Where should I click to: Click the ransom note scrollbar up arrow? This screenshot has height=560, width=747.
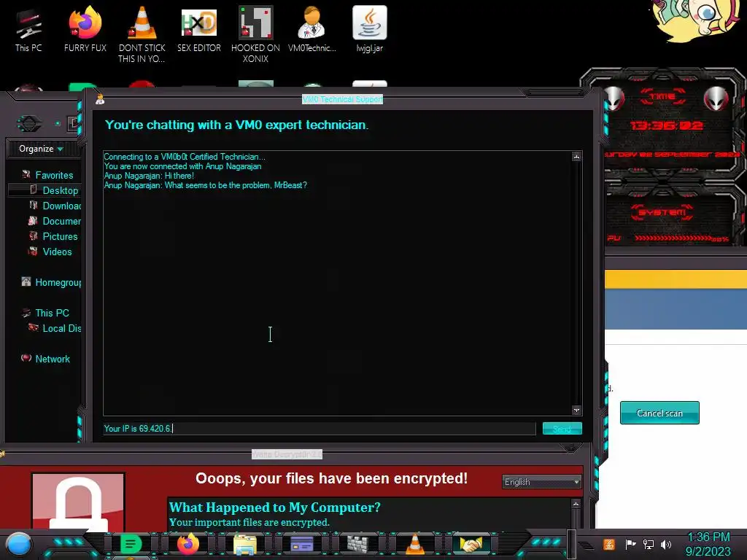576,504
